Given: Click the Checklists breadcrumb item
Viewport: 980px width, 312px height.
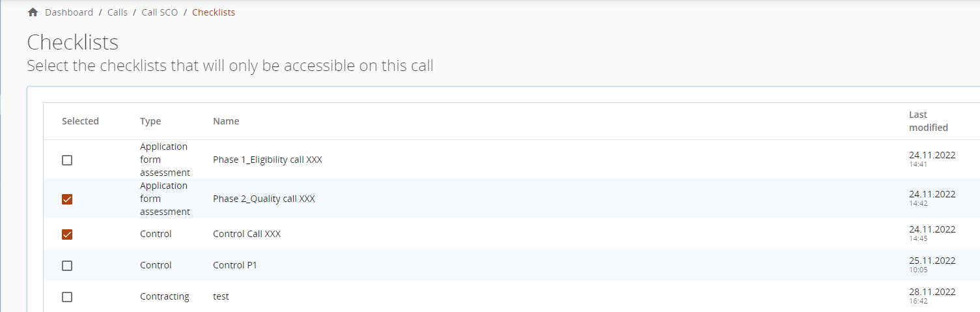Looking at the screenshot, I should [x=214, y=12].
